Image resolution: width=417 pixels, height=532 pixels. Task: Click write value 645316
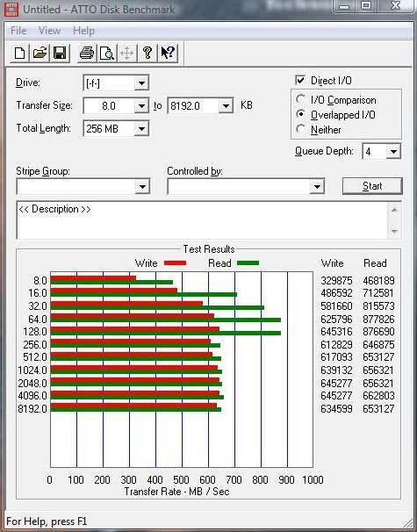[x=336, y=332]
